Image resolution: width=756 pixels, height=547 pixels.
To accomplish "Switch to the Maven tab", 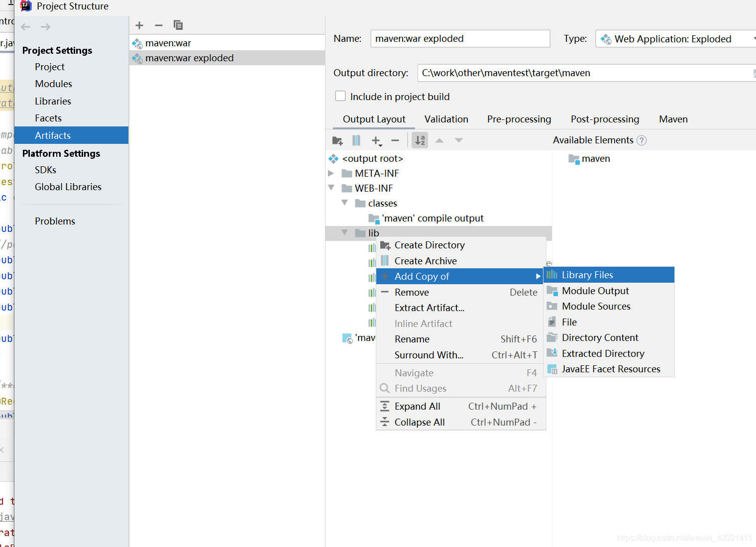I will click(x=673, y=119).
